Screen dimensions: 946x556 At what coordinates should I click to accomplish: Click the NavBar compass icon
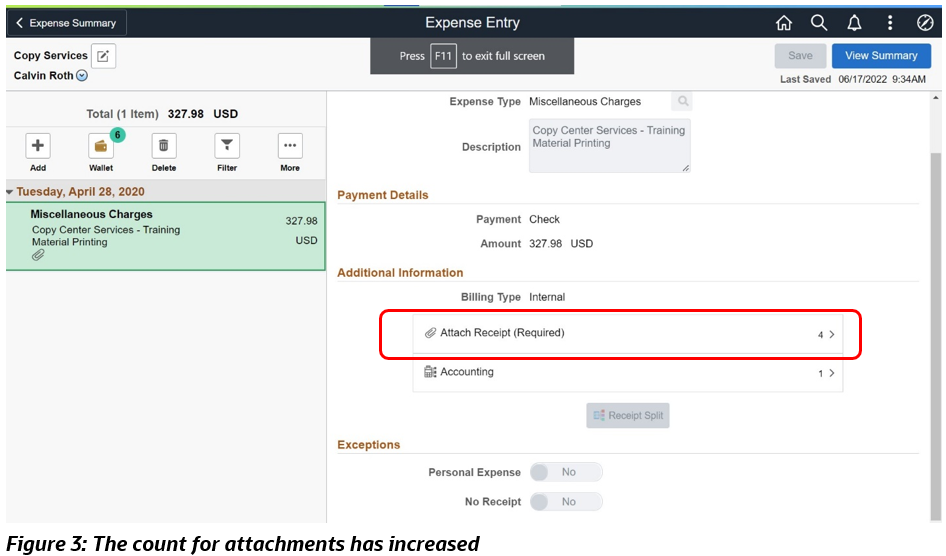point(925,23)
